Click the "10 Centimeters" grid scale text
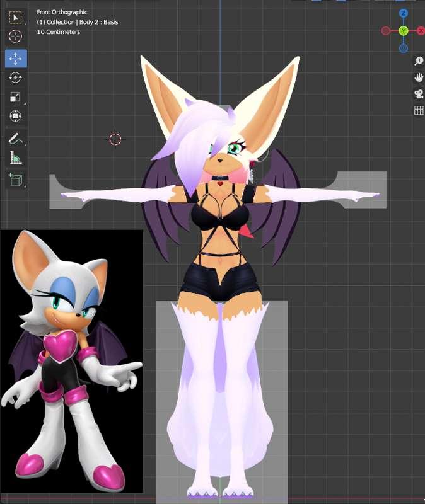Screen dimensions: 425x504 click(59, 32)
